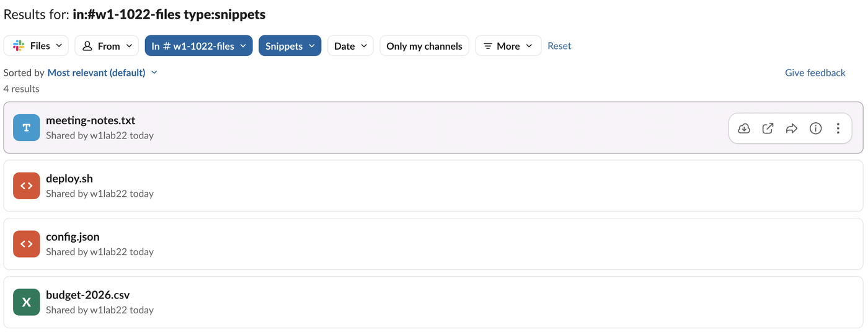The height and width of the screenshot is (332, 868).
Task: Open more actions menu for meeting-notes.txt
Action: (x=838, y=128)
